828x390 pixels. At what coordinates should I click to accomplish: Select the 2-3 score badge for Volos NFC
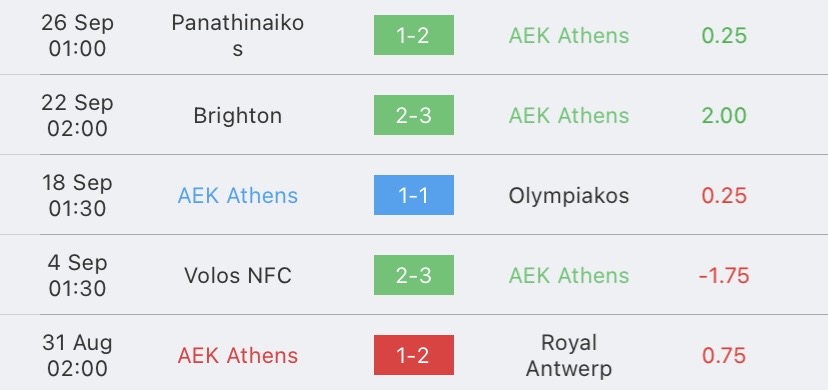413,275
